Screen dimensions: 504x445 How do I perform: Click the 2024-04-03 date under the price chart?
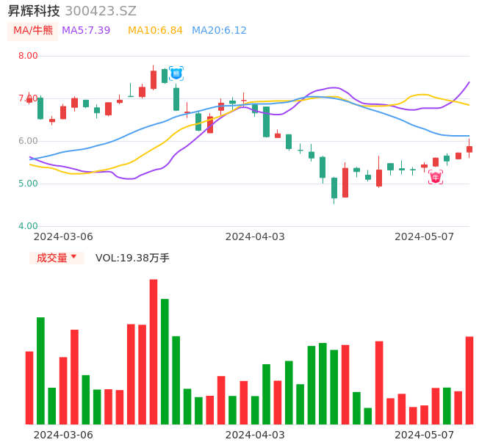255,236
